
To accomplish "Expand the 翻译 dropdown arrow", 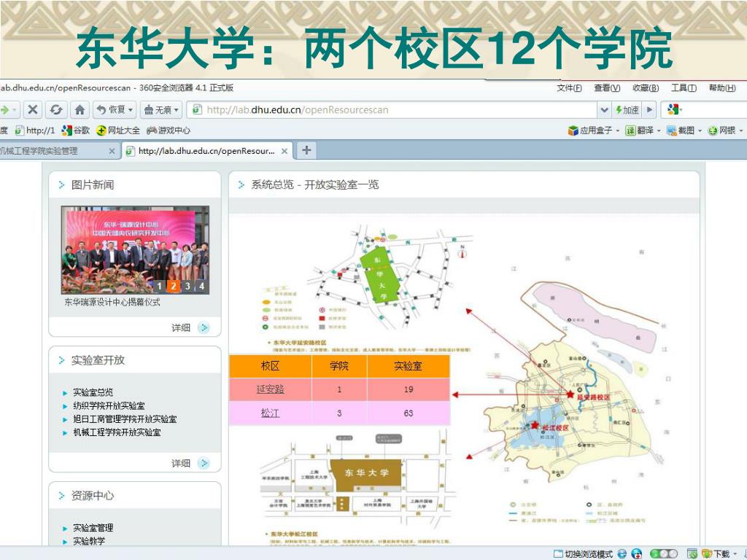I will click(659, 131).
